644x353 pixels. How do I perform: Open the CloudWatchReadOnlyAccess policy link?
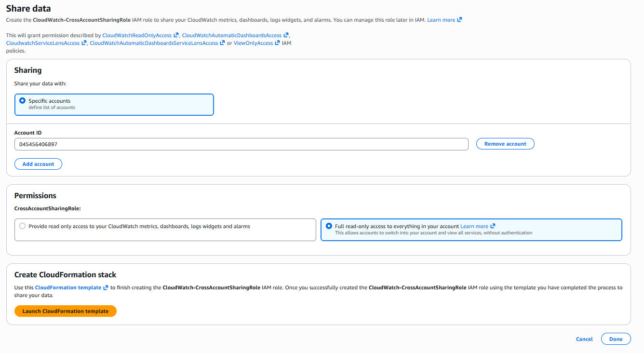140,35
